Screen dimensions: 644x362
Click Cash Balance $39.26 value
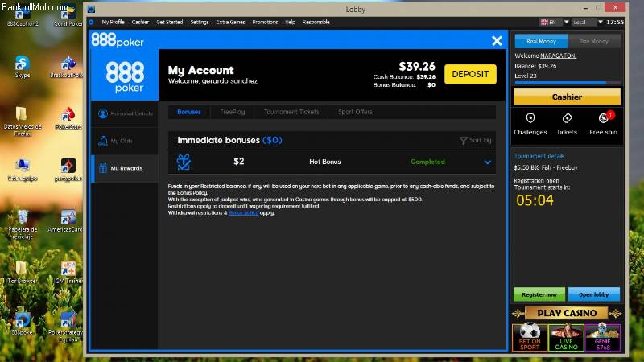tap(426, 77)
